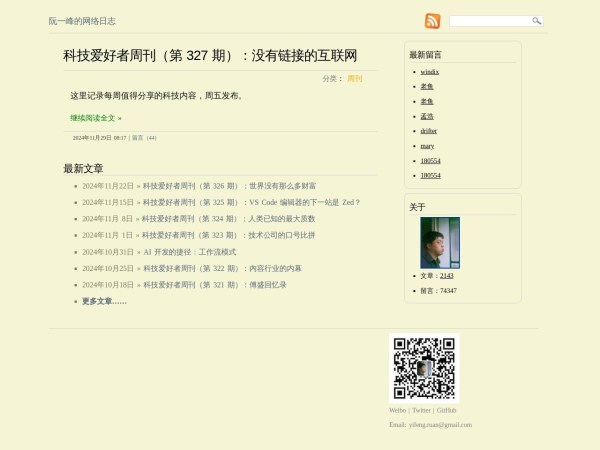Open the 阮一峰的网络日志 site title
600x450 pixels.
tap(82, 21)
